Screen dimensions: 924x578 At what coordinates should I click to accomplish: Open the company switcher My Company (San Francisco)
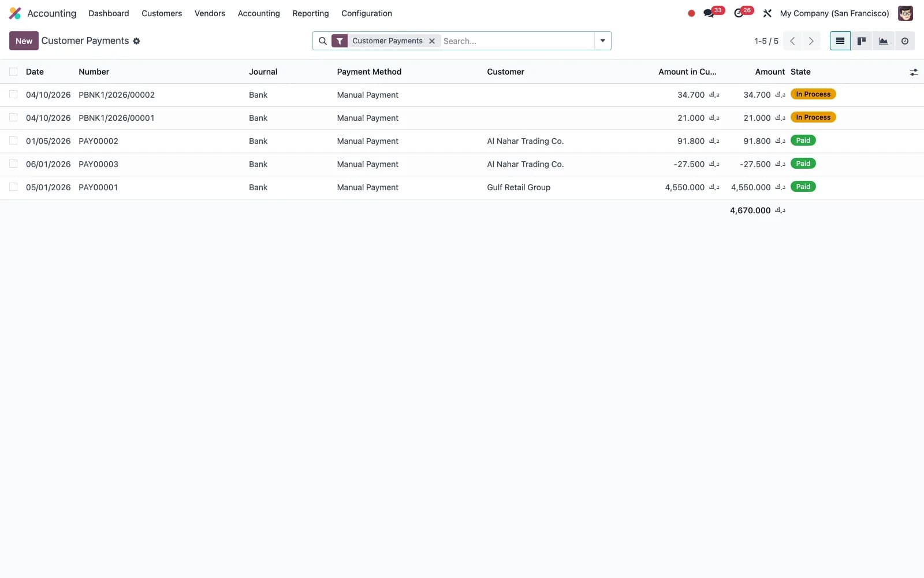point(834,13)
